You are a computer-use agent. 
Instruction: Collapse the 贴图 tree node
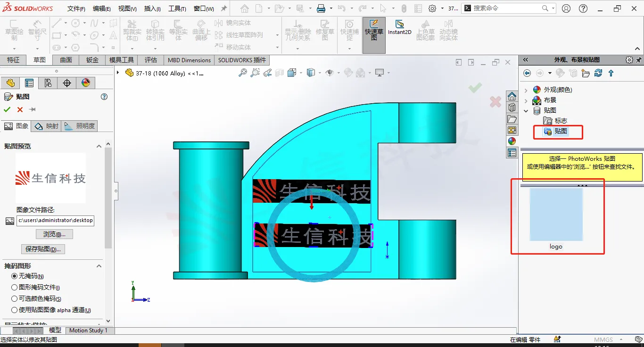click(526, 110)
